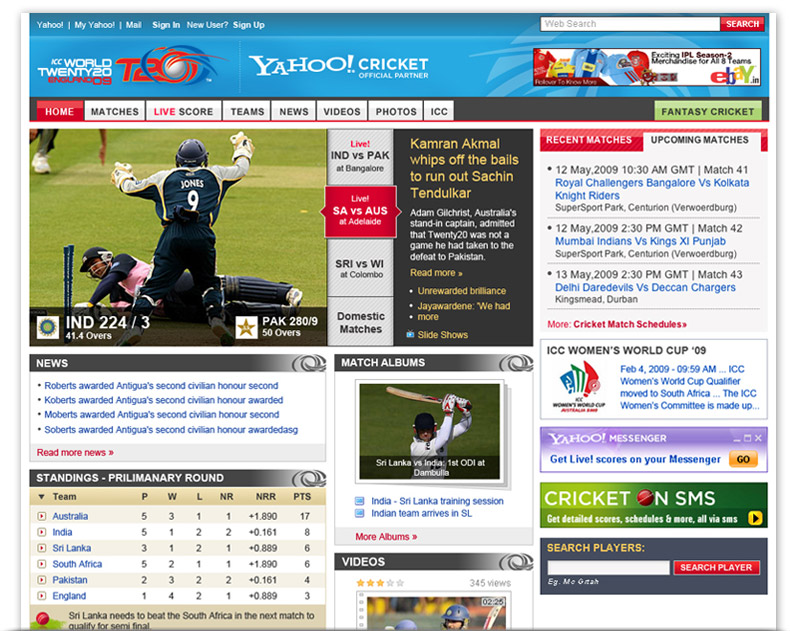The width and height of the screenshot is (790, 631).
Task: Open ICC Women's World Cup logo
Action: 579,387
